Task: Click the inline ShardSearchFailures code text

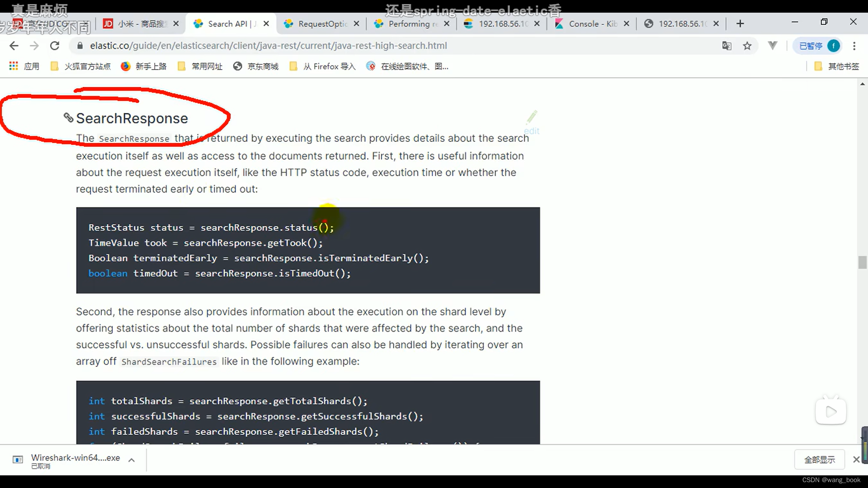Action: pyautogui.click(x=169, y=361)
